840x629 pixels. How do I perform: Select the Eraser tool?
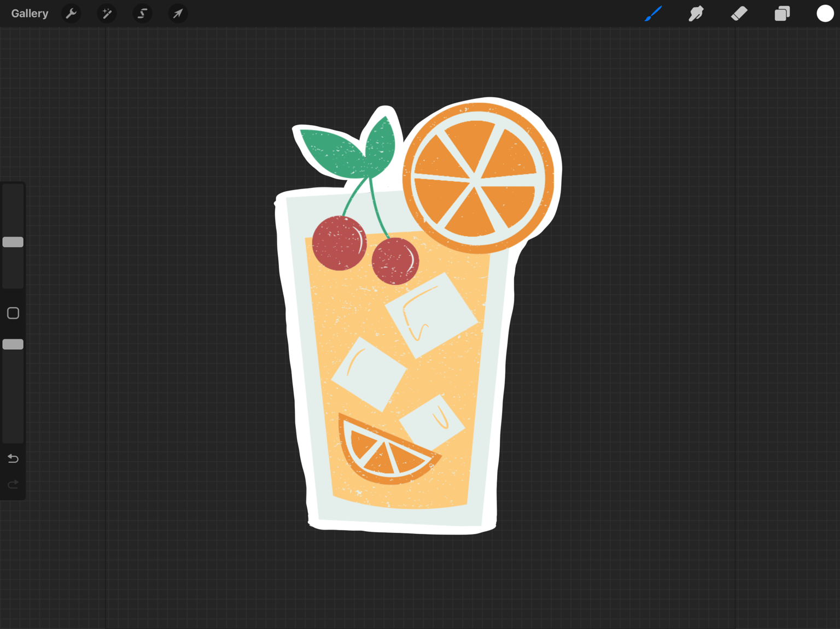click(x=739, y=14)
